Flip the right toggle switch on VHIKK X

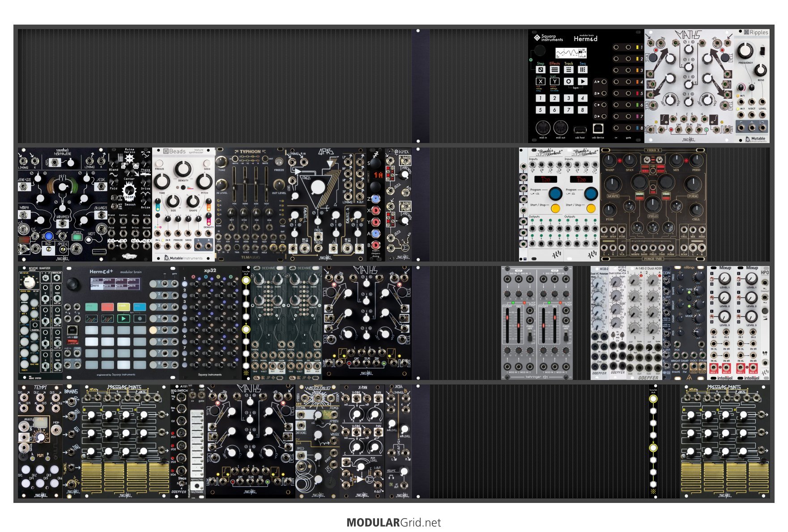coord(659,160)
